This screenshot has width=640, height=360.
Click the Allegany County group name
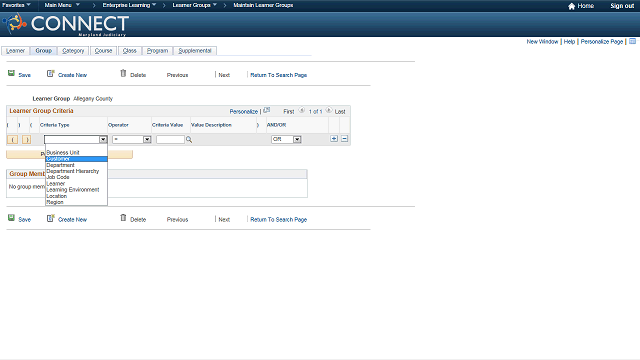(x=93, y=99)
